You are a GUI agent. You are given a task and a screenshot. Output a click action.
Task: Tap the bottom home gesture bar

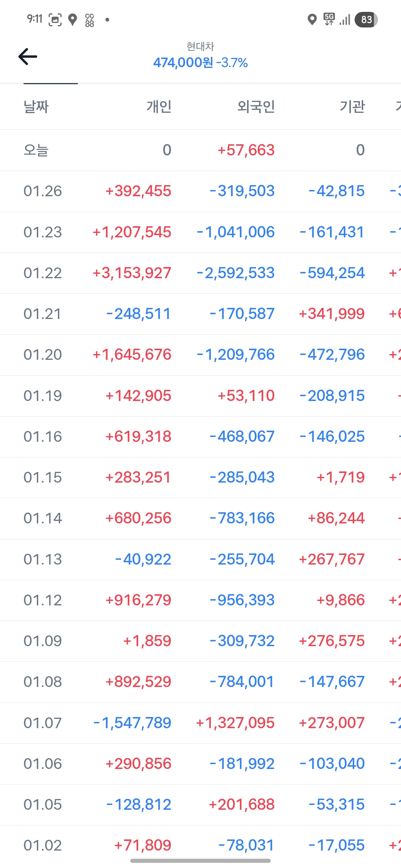coord(200,861)
